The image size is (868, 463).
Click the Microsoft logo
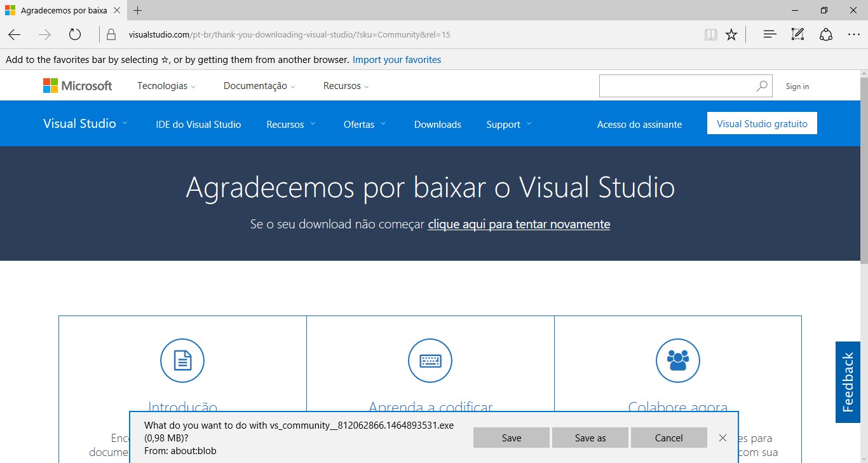click(78, 86)
